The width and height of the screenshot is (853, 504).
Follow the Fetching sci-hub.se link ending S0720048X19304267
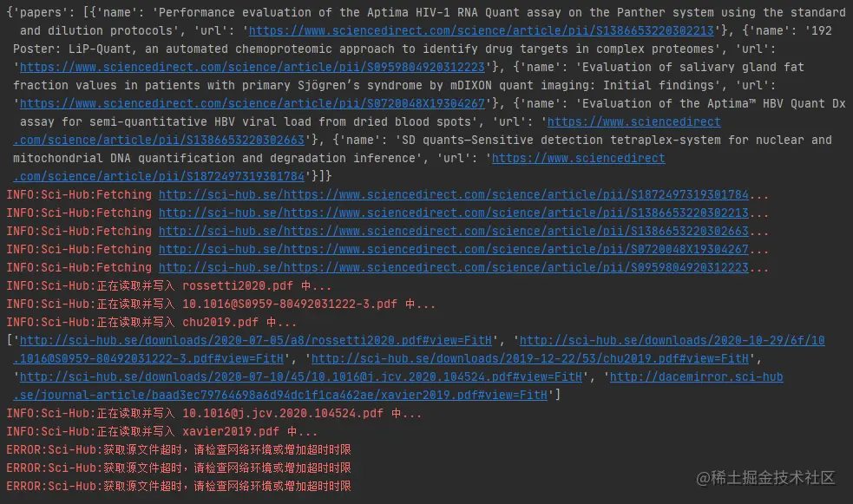[x=454, y=250]
